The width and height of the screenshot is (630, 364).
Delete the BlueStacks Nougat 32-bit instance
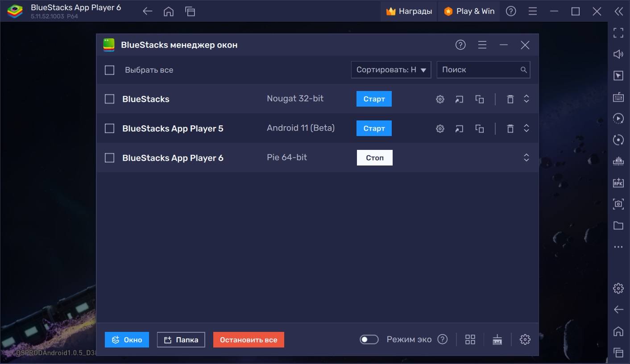(x=510, y=99)
